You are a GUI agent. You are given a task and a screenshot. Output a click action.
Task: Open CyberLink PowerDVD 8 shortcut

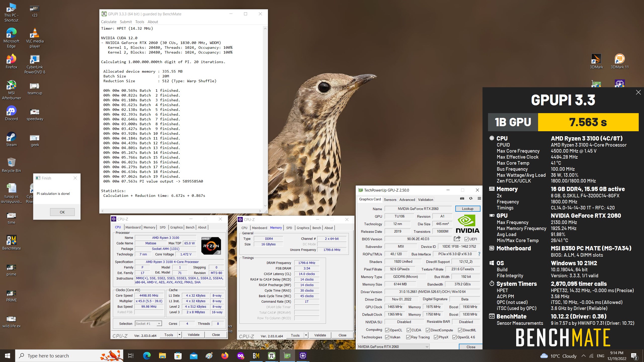(35, 64)
